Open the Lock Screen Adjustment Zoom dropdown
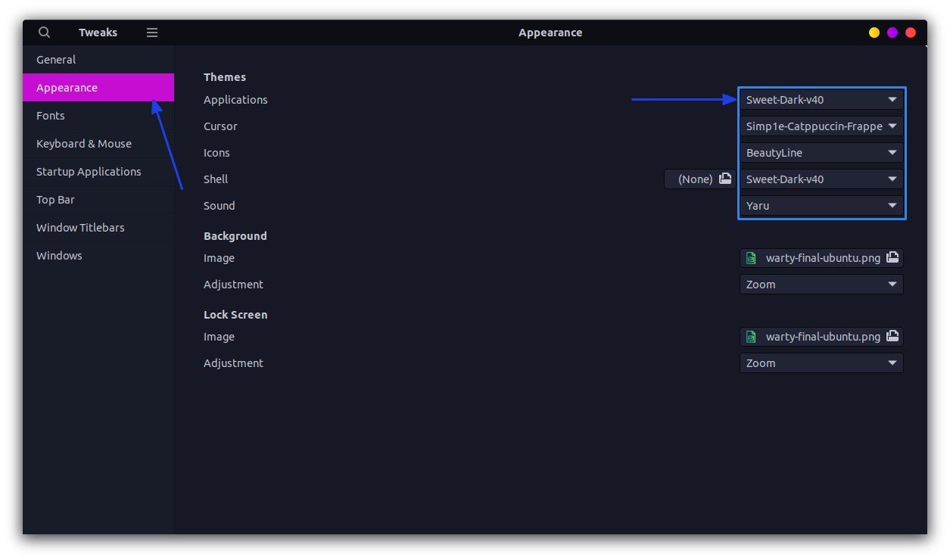This screenshot has height=560, width=950. [821, 362]
